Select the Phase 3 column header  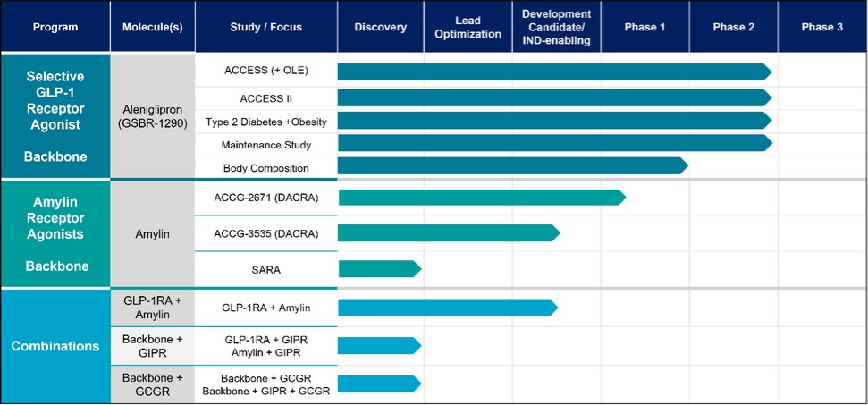pos(822,27)
